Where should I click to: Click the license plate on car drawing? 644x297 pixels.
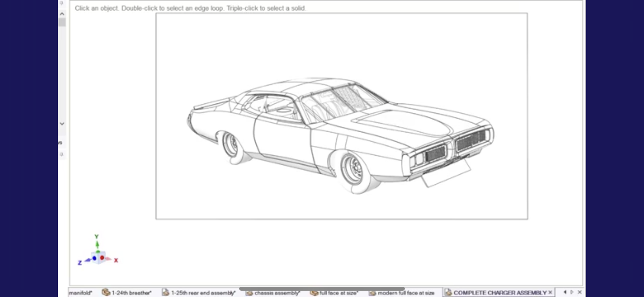coord(446,173)
